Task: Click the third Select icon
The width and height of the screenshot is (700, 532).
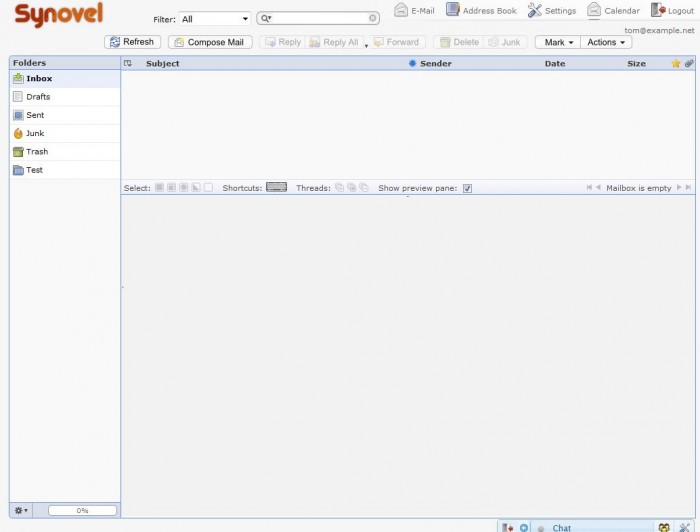Action: pyautogui.click(x=183, y=187)
